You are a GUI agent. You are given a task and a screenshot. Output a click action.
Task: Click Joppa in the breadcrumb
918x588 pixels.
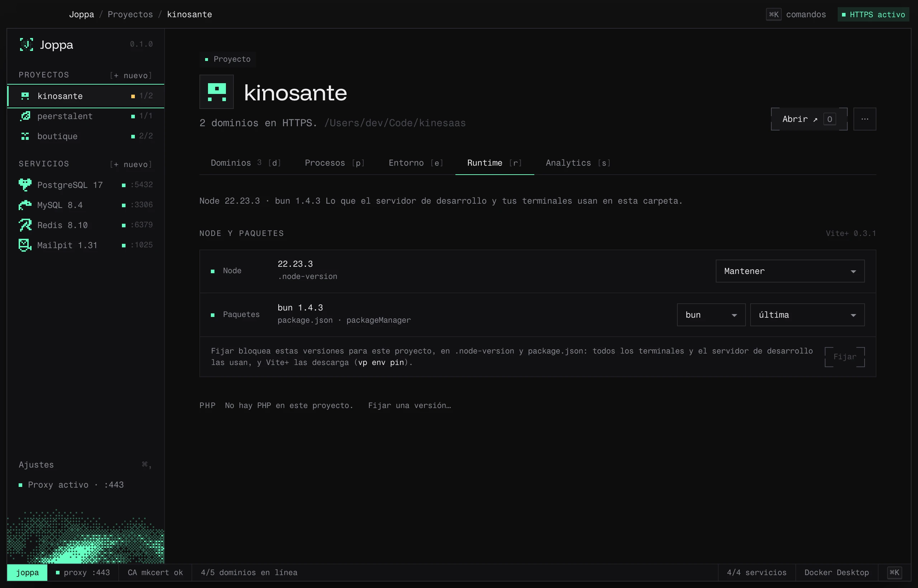[x=81, y=14]
